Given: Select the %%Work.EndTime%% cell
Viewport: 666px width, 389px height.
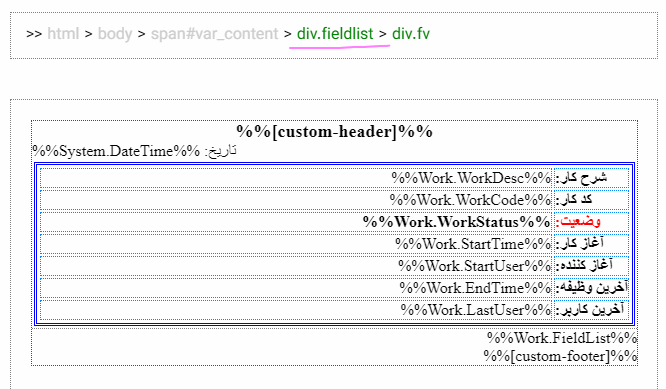Looking at the screenshot, I should pyautogui.click(x=296, y=288).
